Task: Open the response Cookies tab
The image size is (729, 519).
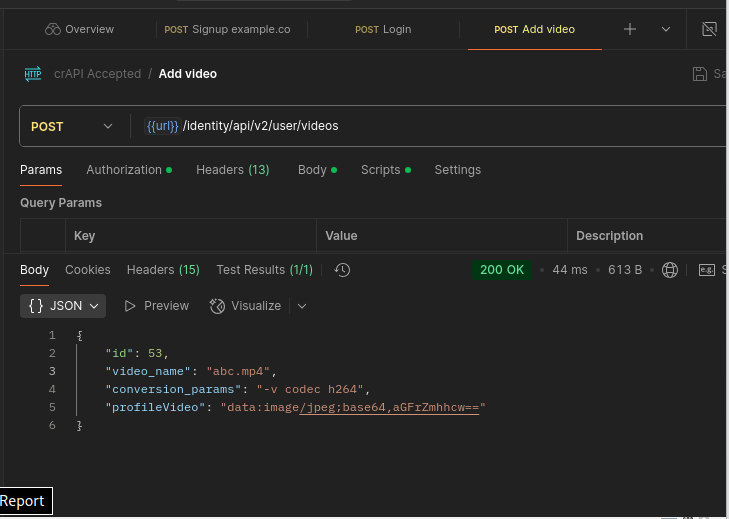Action: (x=88, y=270)
